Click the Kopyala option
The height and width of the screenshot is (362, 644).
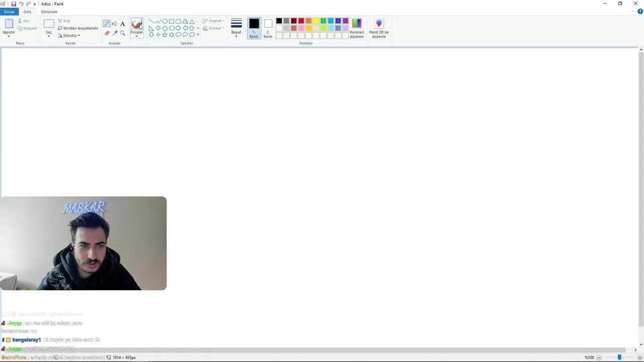[x=27, y=28]
